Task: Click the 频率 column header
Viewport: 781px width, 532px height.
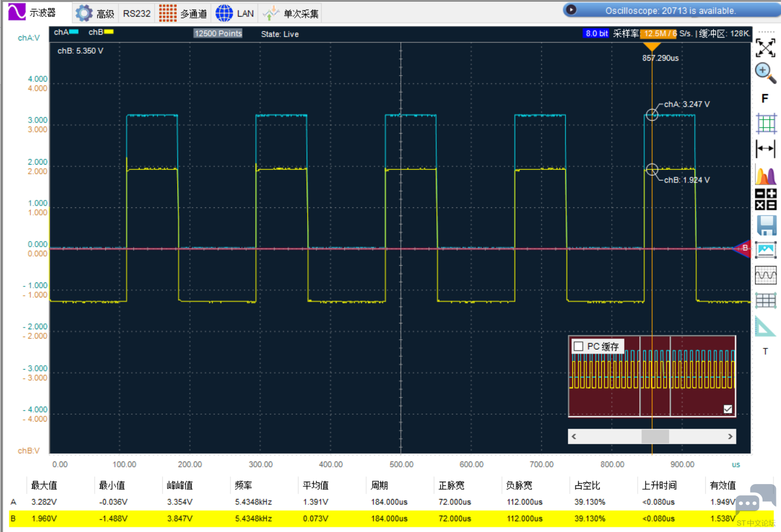Action: [x=243, y=485]
